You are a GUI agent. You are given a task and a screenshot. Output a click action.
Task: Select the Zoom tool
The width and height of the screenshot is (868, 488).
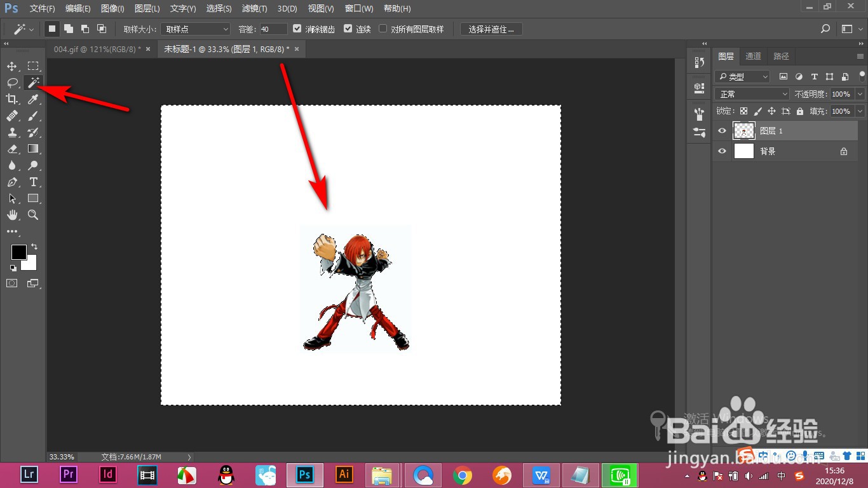[33, 215]
